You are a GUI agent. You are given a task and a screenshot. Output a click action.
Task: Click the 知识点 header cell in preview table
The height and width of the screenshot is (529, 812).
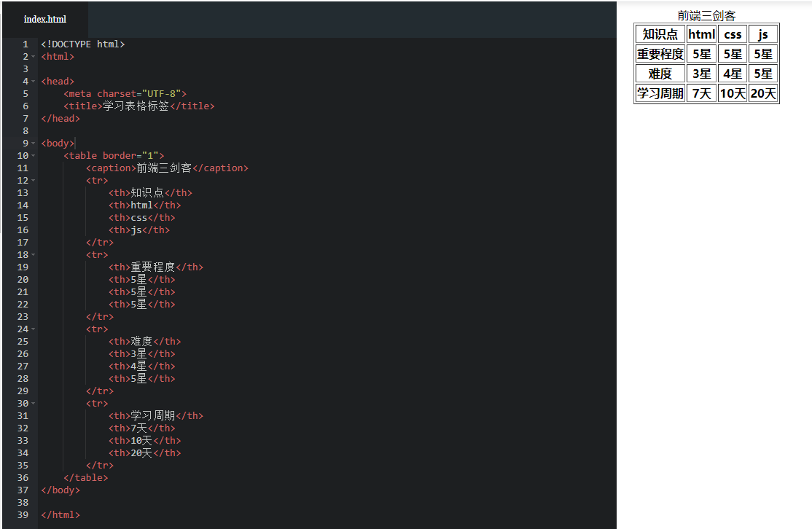(x=660, y=34)
